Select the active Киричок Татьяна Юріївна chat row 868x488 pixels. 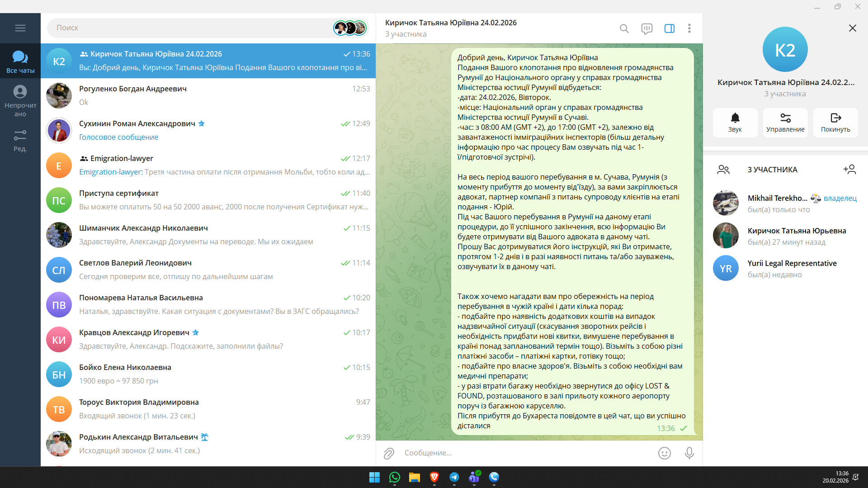click(208, 61)
